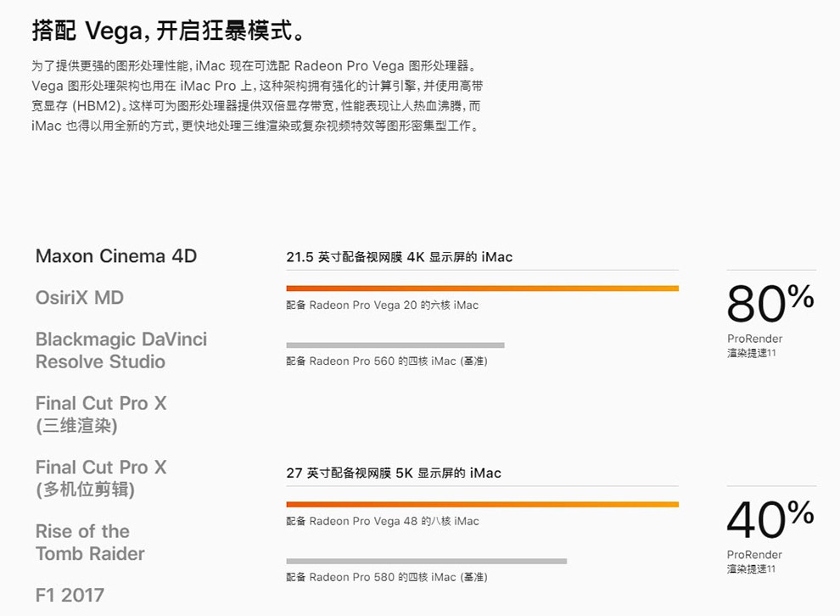Open footnote 11 beside 40% 渲染提速
Screen dimensions: 840x616
tap(771, 568)
